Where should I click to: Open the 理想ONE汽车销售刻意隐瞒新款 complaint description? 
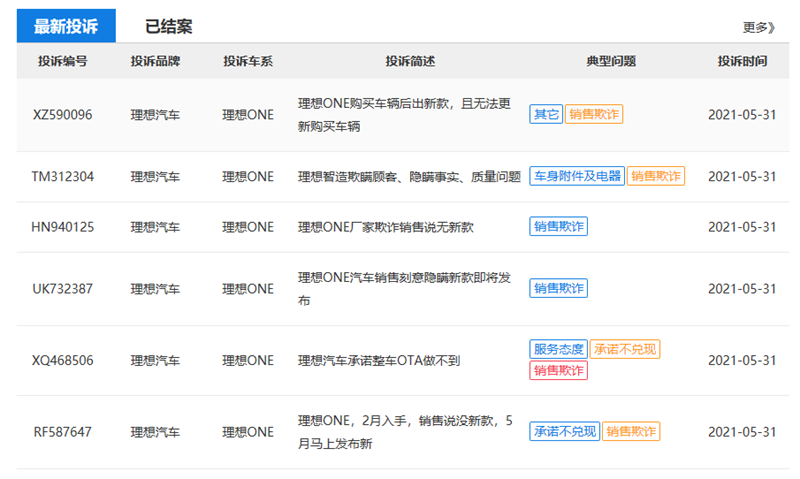(x=404, y=289)
